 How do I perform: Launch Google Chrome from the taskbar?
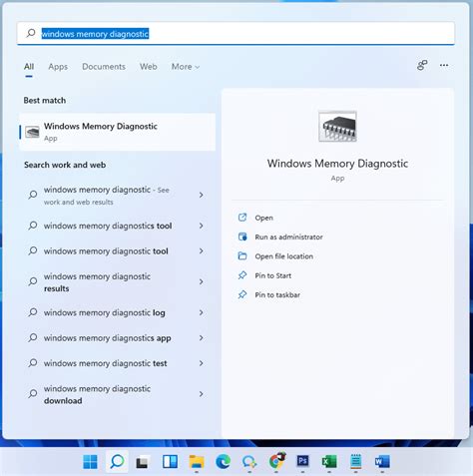276,461
